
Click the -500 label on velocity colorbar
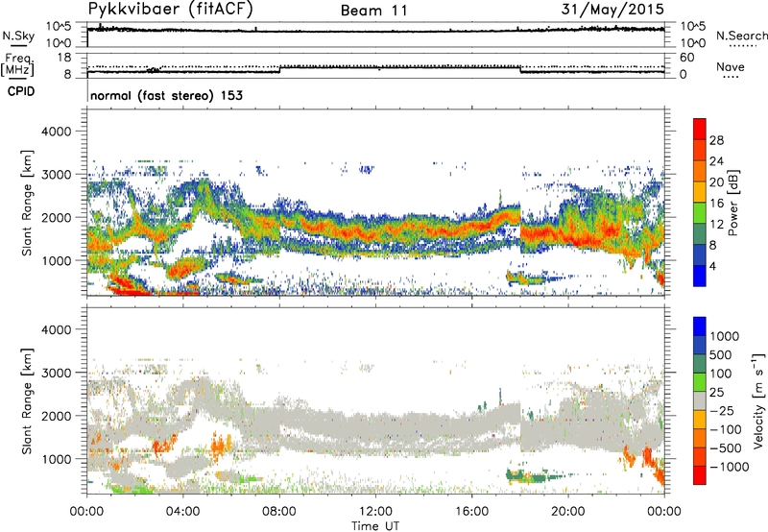(x=726, y=447)
